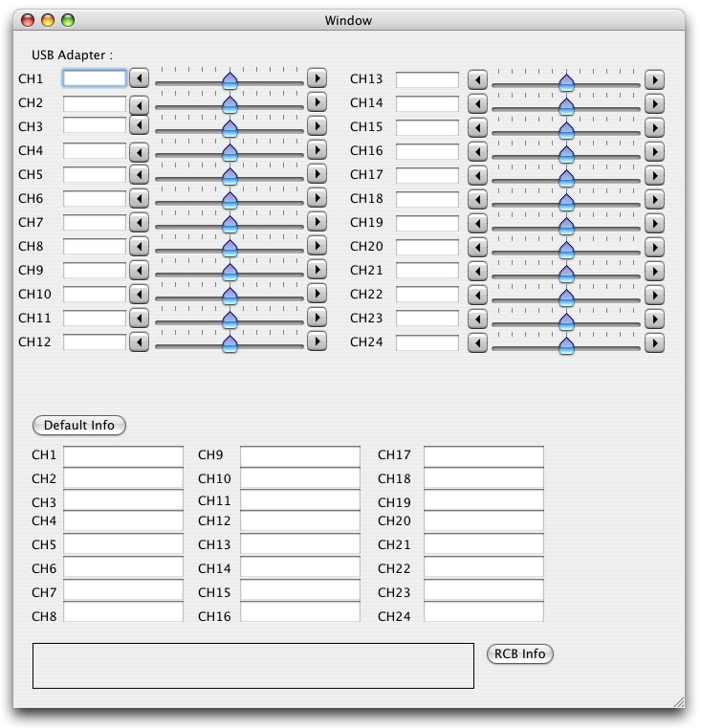Click the USB Adapter label
Screen dimensions: 701x728
[72, 55]
